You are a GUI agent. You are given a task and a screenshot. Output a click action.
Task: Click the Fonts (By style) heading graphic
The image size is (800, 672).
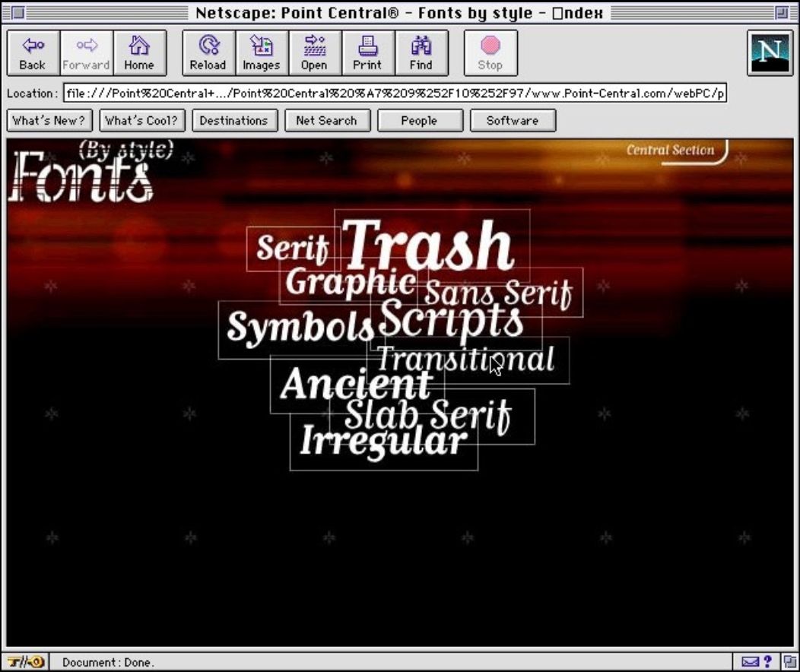89,172
